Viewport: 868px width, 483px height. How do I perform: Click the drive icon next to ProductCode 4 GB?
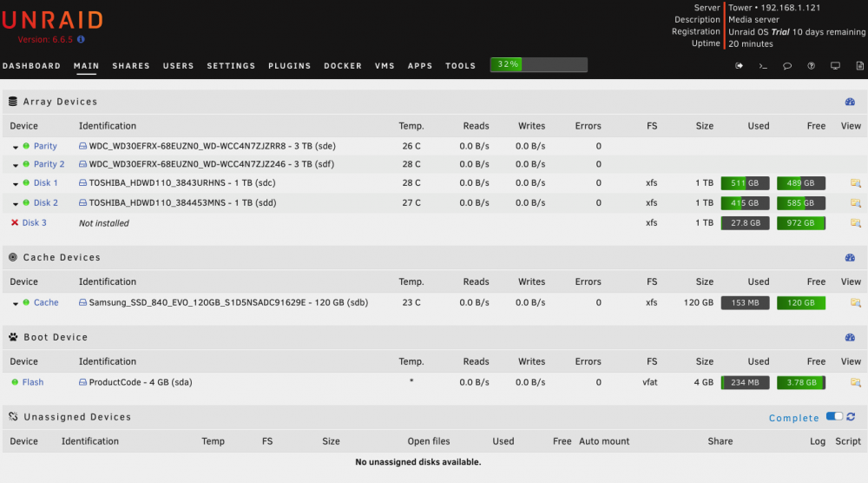82,382
